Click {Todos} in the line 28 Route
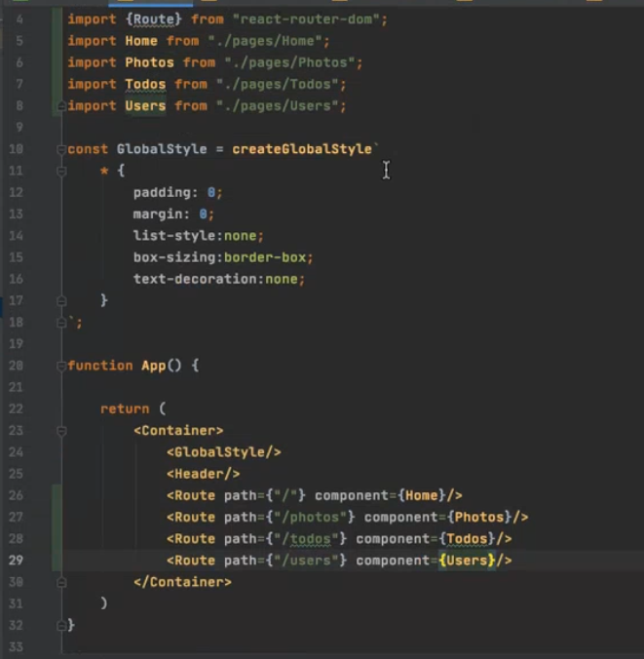This screenshot has width=644, height=659. [467, 539]
